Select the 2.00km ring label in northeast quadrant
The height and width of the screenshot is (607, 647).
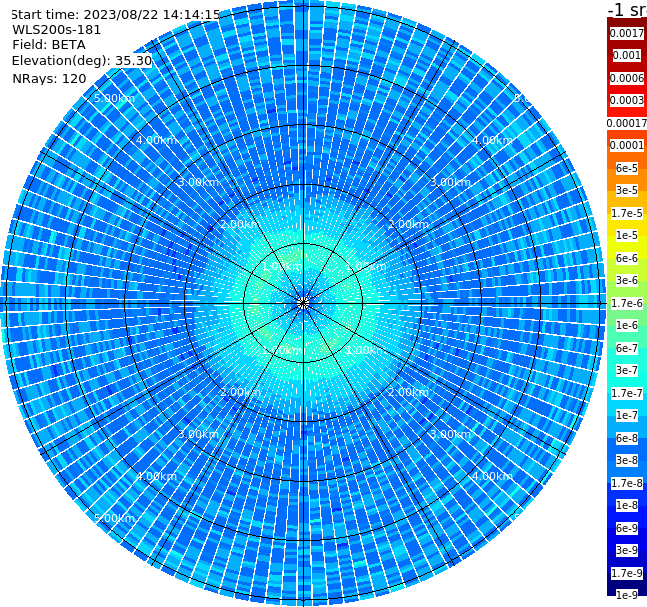tap(408, 224)
